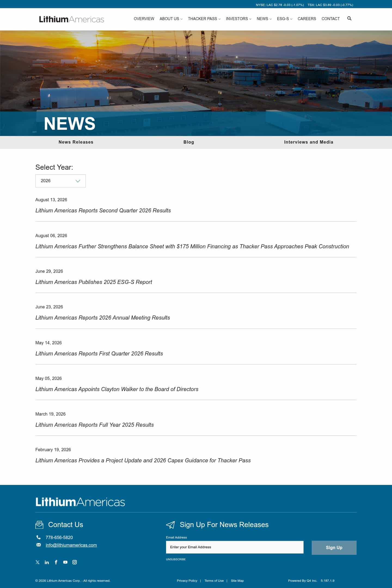The width and height of the screenshot is (392, 588).
Task: Open Full Year 2025 Results release
Action: click(94, 425)
